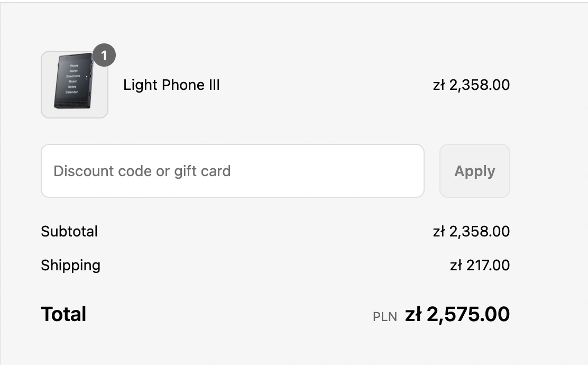Click the phone screen inside the product image

(73, 78)
